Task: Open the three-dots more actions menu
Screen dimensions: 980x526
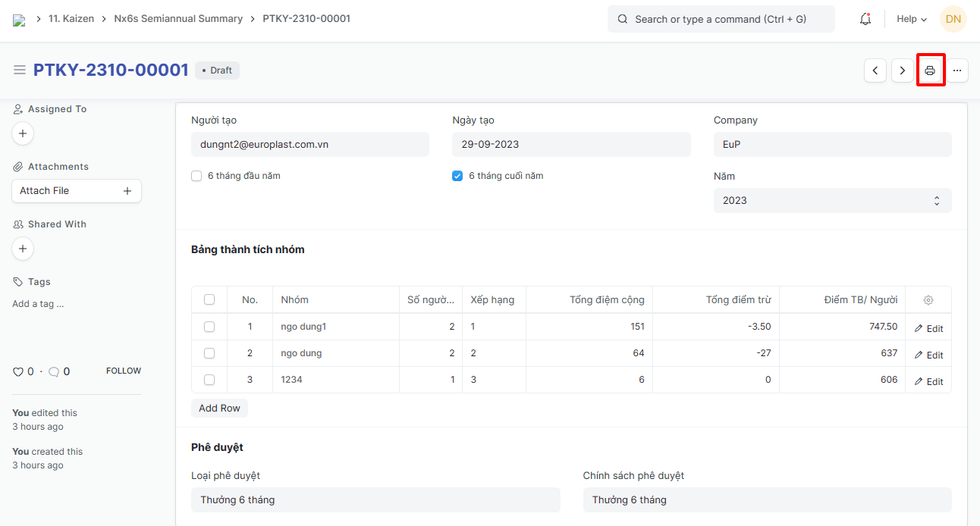Action: (957, 70)
